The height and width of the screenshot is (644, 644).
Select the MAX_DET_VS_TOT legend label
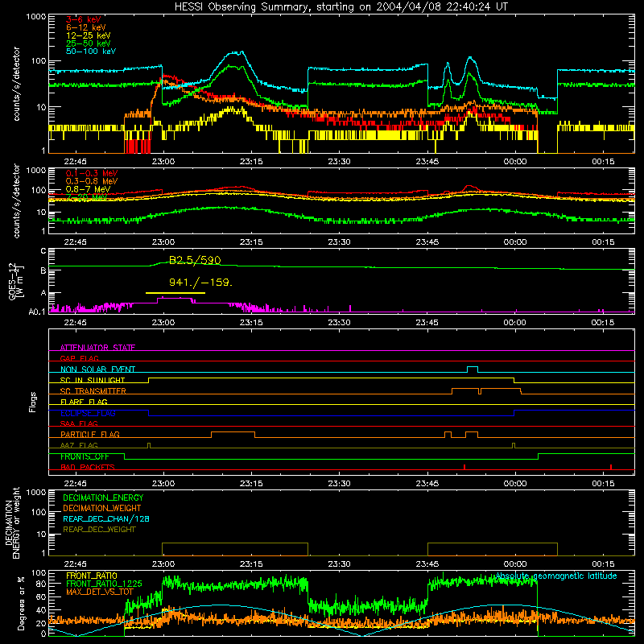100,592
